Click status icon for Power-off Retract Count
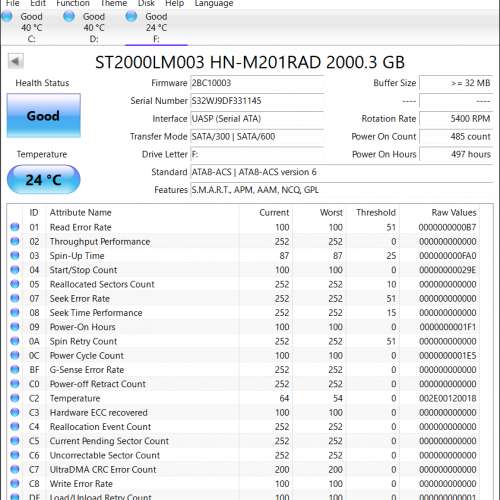The height and width of the screenshot is (500, 500). tap(15, 384)
